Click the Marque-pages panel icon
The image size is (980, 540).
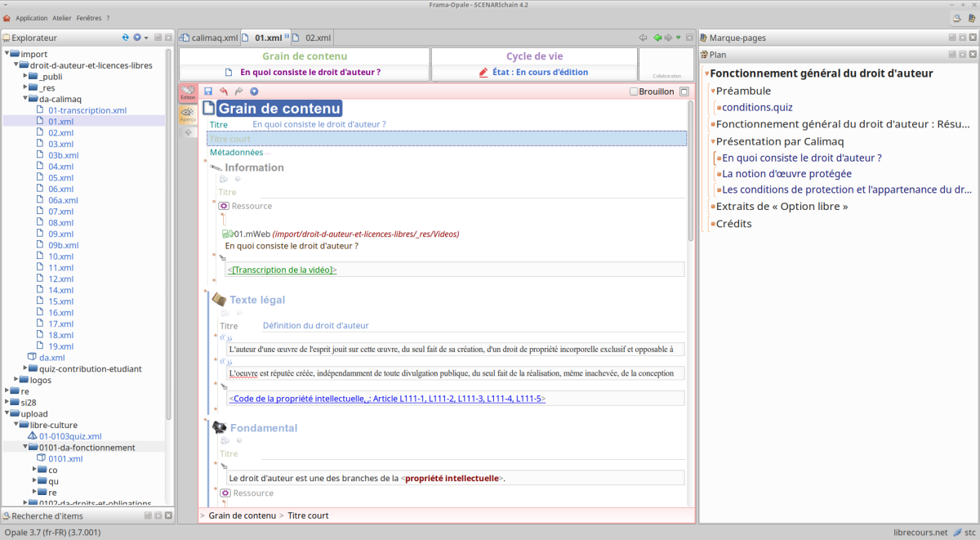pyautogui.click(x=704, y=38)
